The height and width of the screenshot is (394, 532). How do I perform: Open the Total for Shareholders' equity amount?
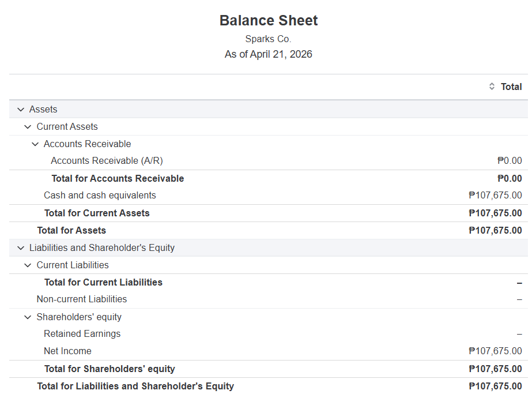coord(495,369)
